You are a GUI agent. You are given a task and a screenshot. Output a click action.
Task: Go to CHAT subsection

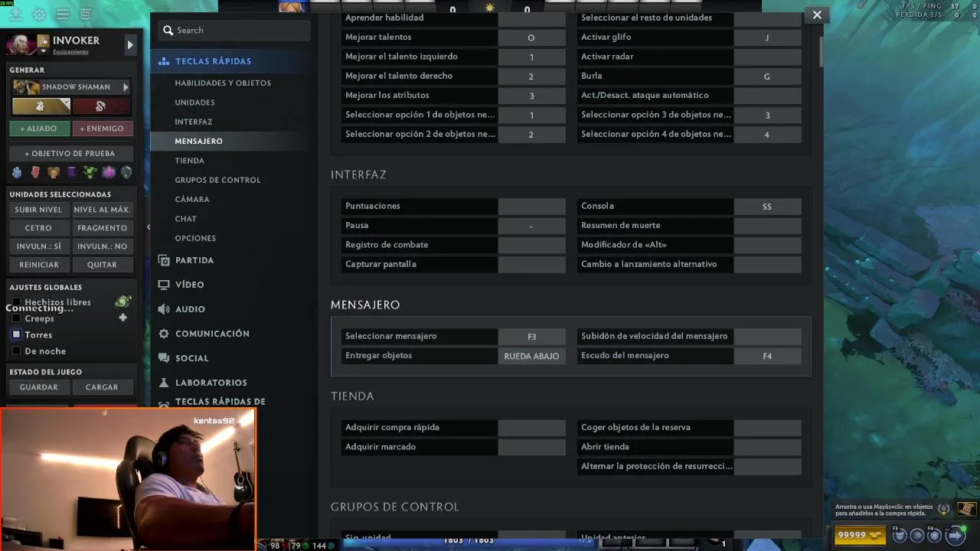[185, 219]
